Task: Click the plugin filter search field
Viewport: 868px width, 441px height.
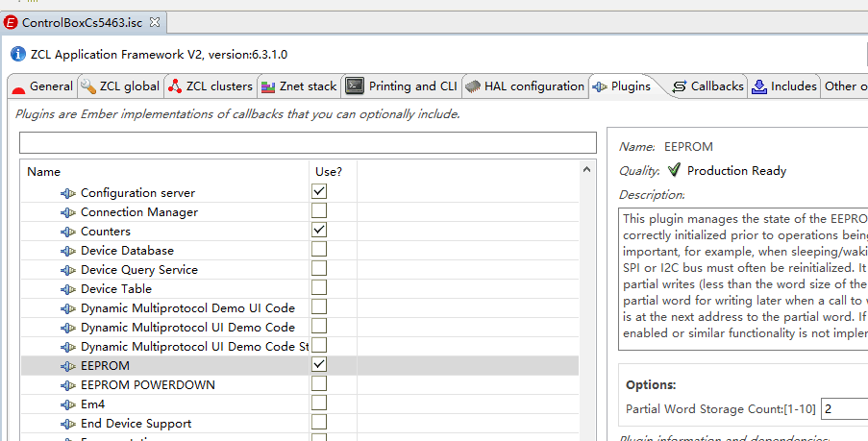Action: (x=308, y=143)
